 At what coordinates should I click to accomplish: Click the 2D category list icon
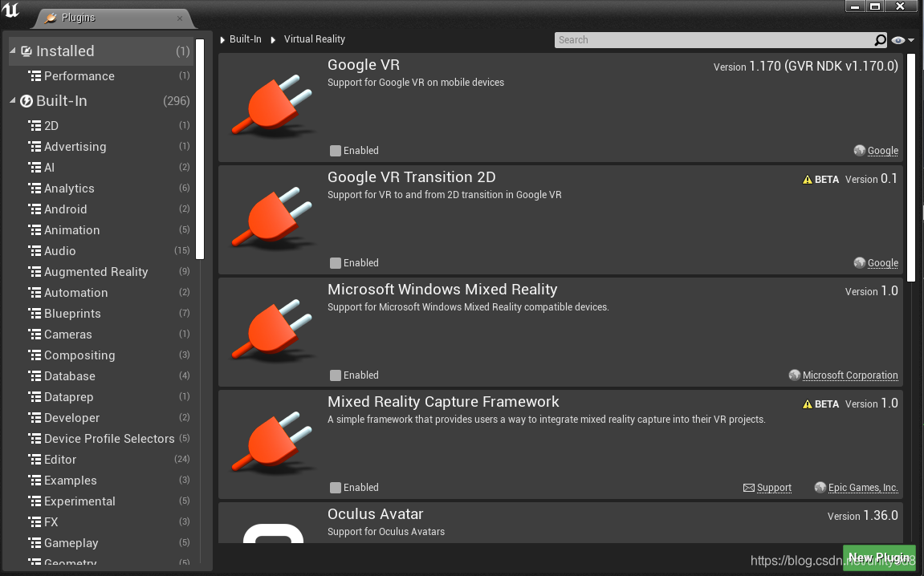pyautogui.click(x=35, y=125)
